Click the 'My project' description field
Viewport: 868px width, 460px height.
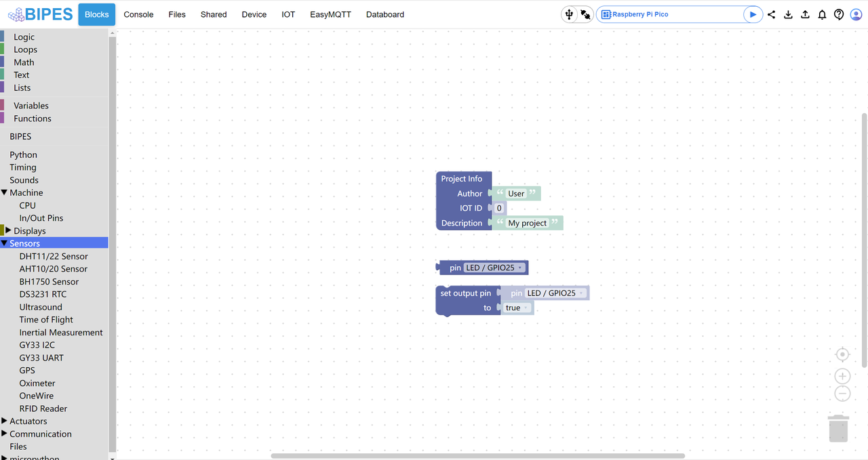pos(528,223)
